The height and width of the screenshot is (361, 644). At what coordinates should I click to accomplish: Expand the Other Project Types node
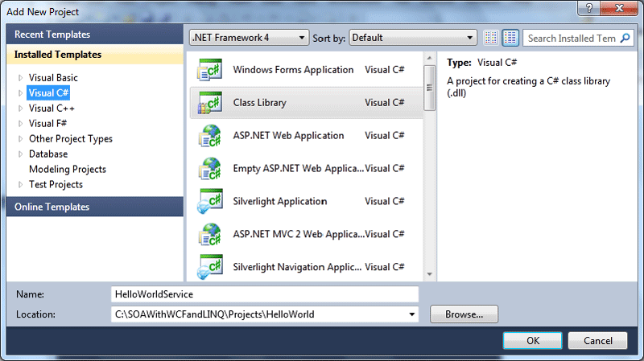pyautogui.click(x=20, y=138)
